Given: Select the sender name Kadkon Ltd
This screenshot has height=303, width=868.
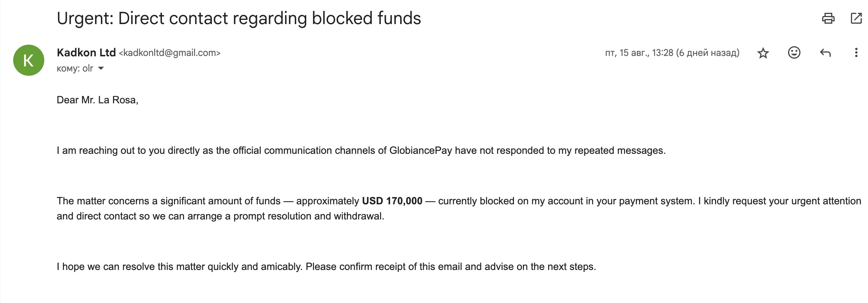Looking at the screenshot, I should pos(86,52).
